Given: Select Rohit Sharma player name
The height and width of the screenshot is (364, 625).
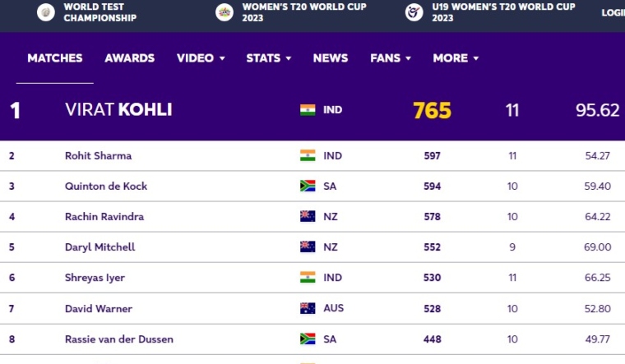Looking at the screenshot, I should [98, 156].
